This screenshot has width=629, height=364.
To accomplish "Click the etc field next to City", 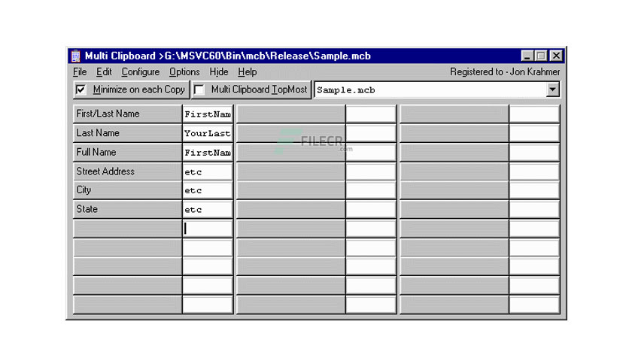I will 208,190.
